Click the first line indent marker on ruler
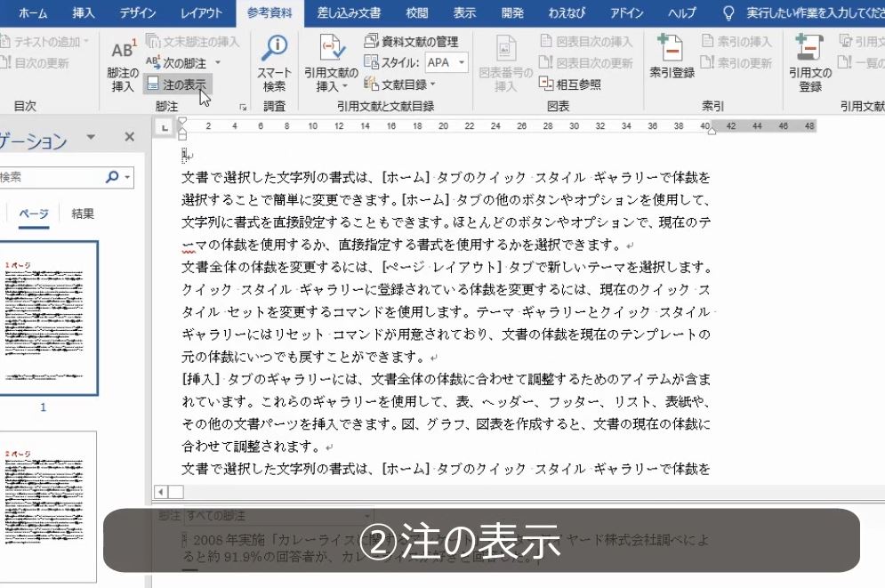Image resolution: width=885 pixels, height=588 pixels. coord(181,121)
